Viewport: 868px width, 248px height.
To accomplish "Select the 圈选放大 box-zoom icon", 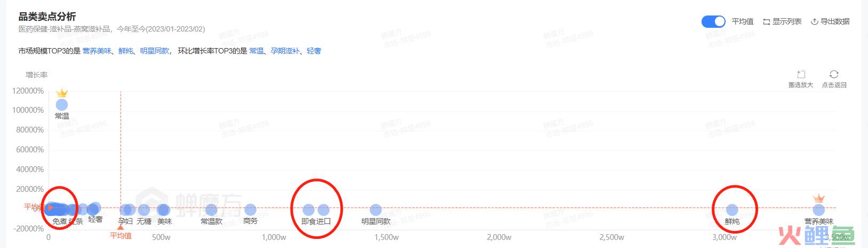I will (x=801, y=74).
